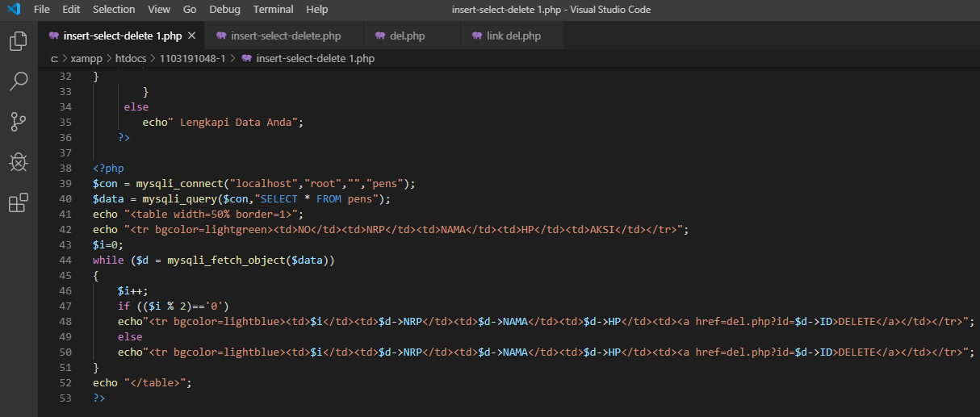Open the File menu
This screenshot has height=417, width=980.
pos(42,10)
